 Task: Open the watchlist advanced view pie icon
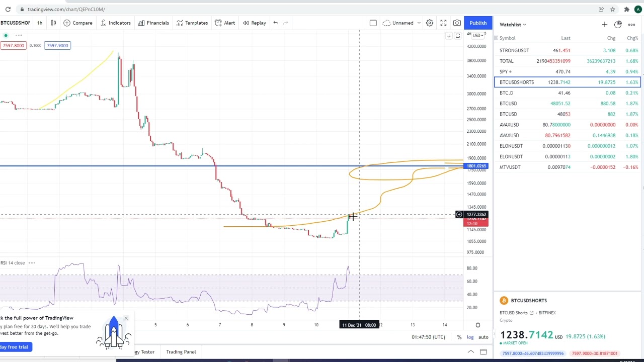pyautogui.click(x=618, y=24)
